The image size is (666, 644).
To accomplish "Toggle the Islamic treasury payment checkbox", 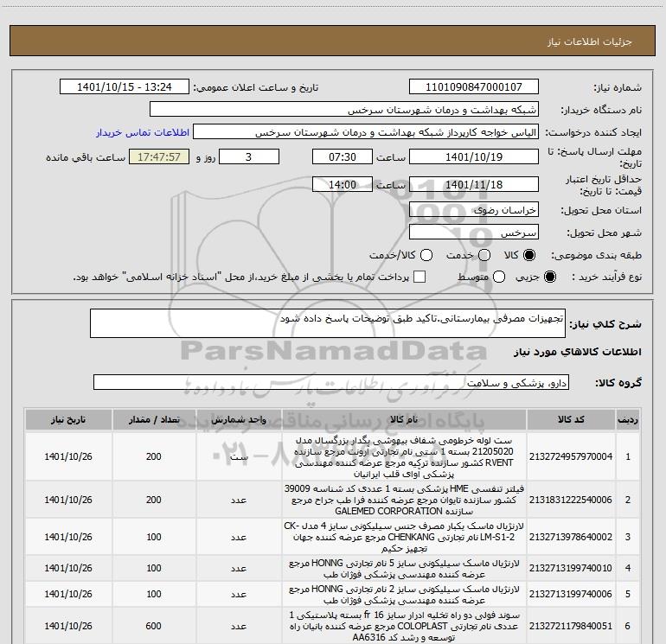I will (419, 277).
